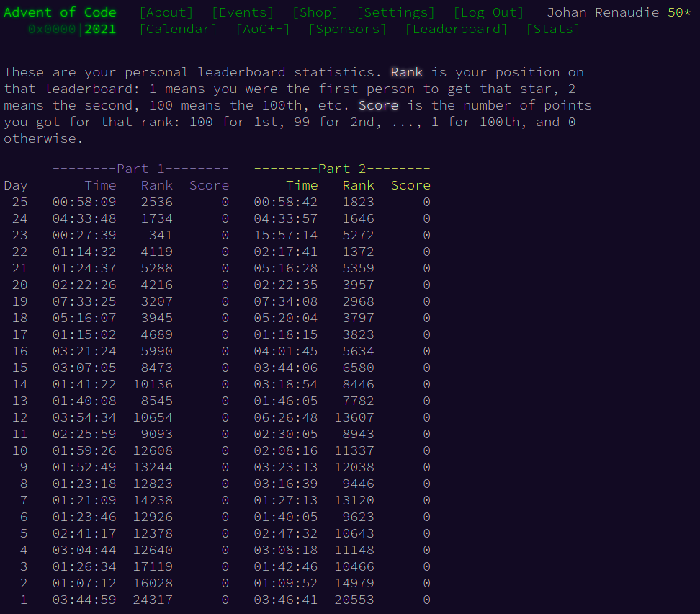Open the AoC++ supporter page
Screen dimensions: 700x614
[x=263, y=29]
